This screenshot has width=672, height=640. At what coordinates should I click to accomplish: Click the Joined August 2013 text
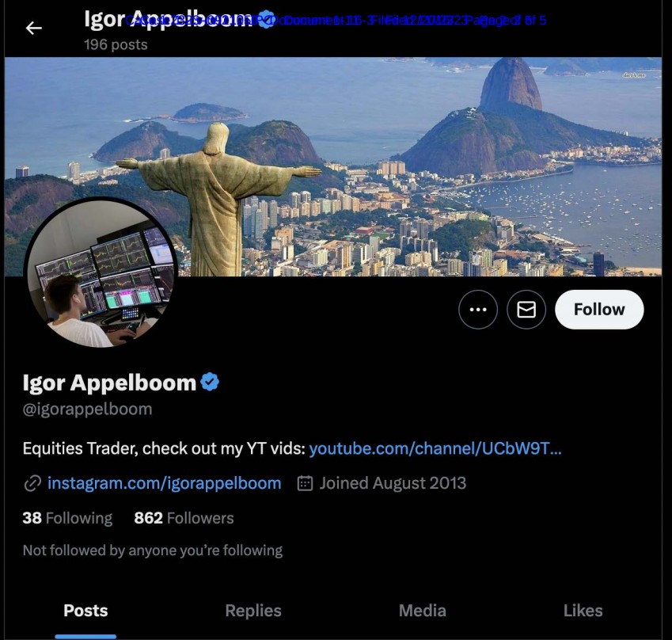coord(393,483)
